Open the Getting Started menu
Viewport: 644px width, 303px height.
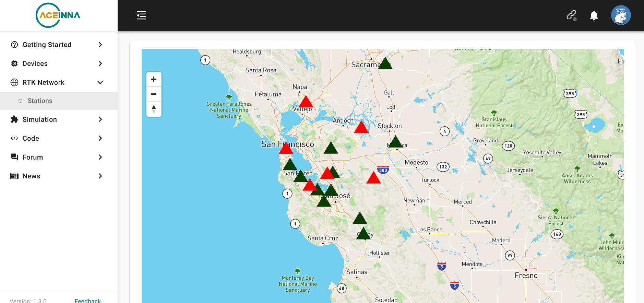click(59, 45)
